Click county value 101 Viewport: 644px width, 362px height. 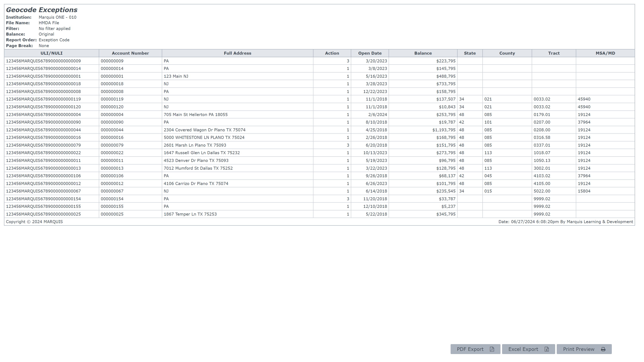coord(488,122)
